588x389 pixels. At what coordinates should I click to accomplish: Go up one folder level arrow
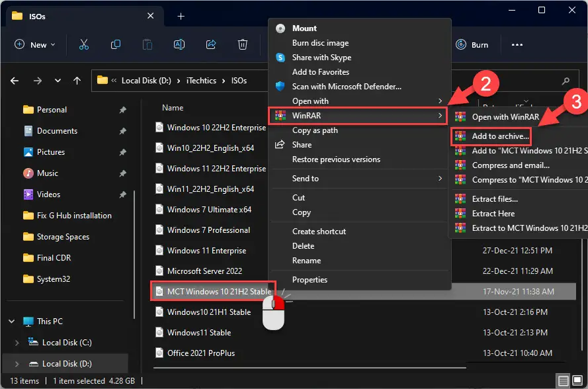point(77,81)
